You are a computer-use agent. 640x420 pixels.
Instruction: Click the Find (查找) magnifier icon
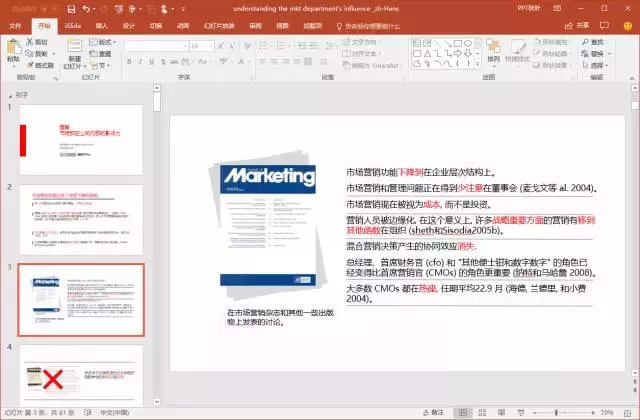coord(585,42)
